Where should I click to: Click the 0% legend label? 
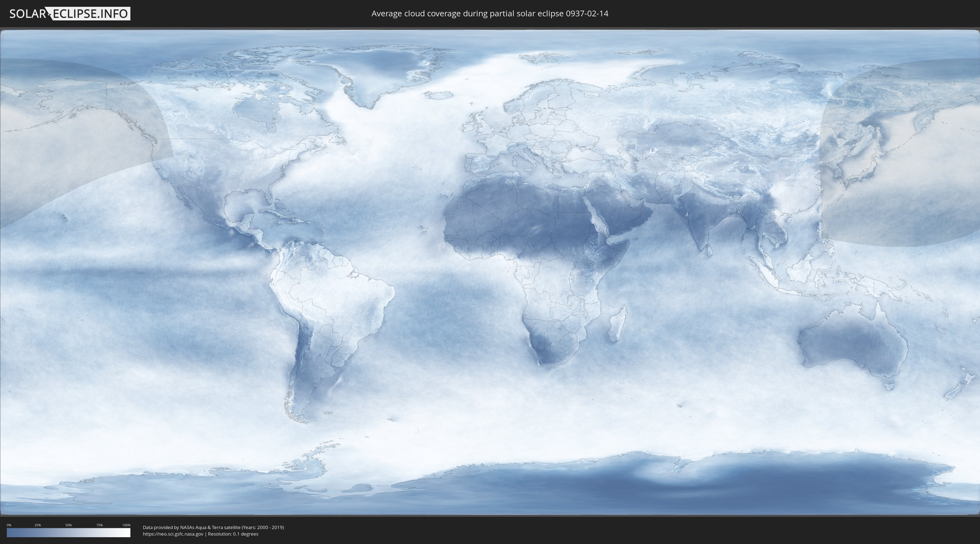tap(9, 525)
